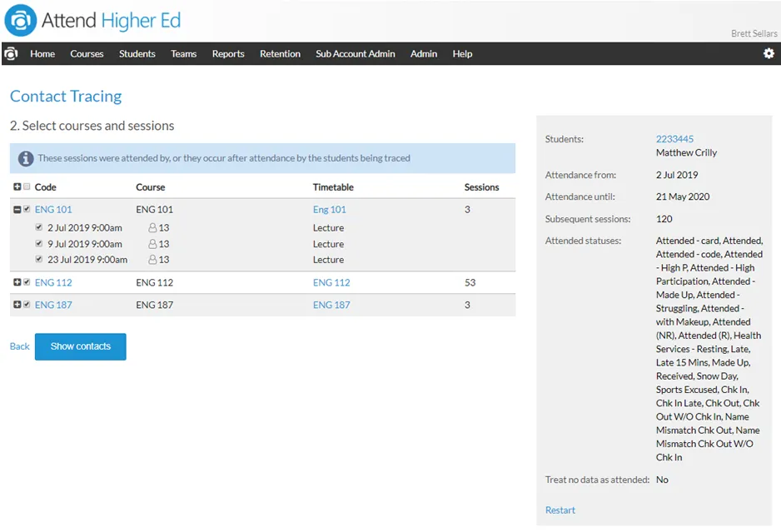Uncheck the ENG 101 course checkbox
781x532 pixels.
pos(27,209)
